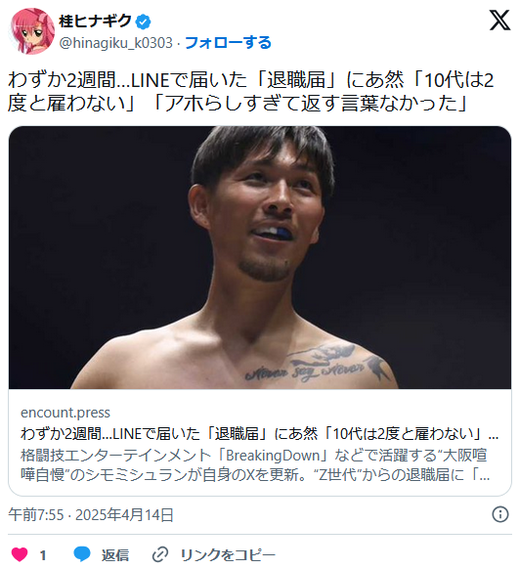This screenshot has height=569, width=520.
Task: Click the encount.press domain link
Action: [65, 413]
